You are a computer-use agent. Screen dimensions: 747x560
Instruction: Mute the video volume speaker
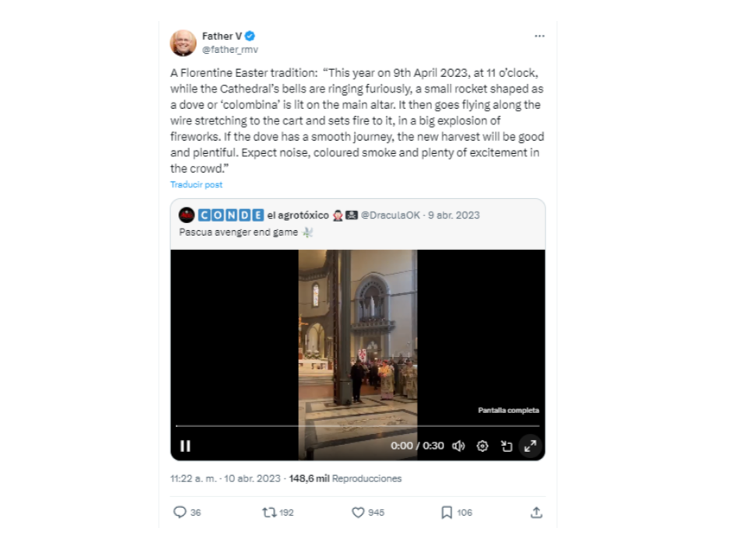[x=458, y=446]
